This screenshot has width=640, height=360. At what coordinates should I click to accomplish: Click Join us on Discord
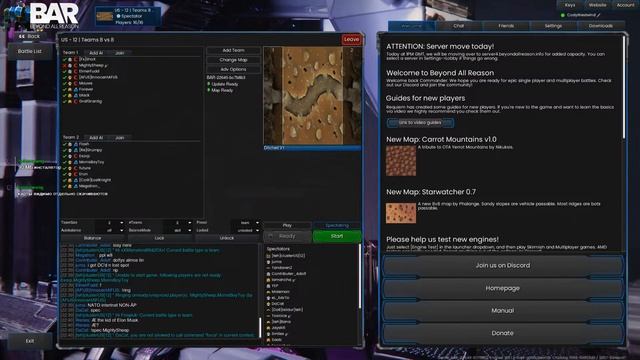coord(502,265)
